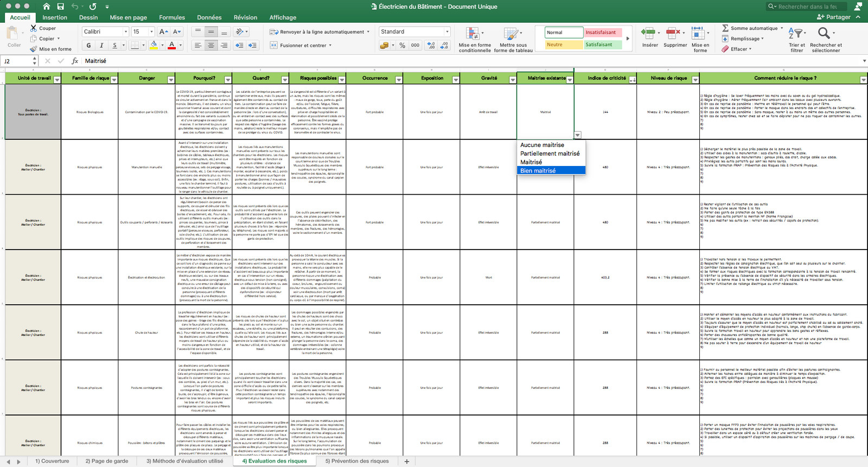
Task: Toggle underline formatting S button
Action: click(114, 46)
